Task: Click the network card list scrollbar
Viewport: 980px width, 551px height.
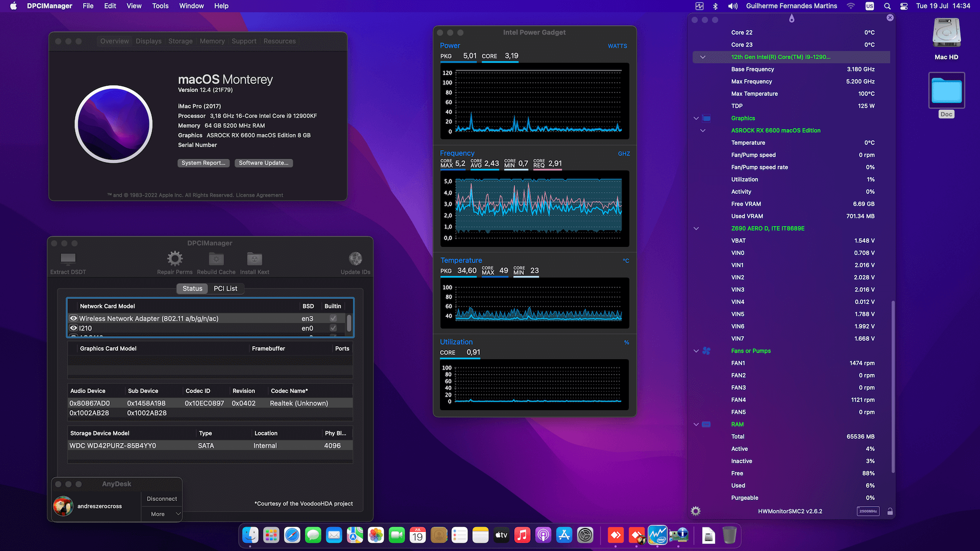Action: pos(349,323)
